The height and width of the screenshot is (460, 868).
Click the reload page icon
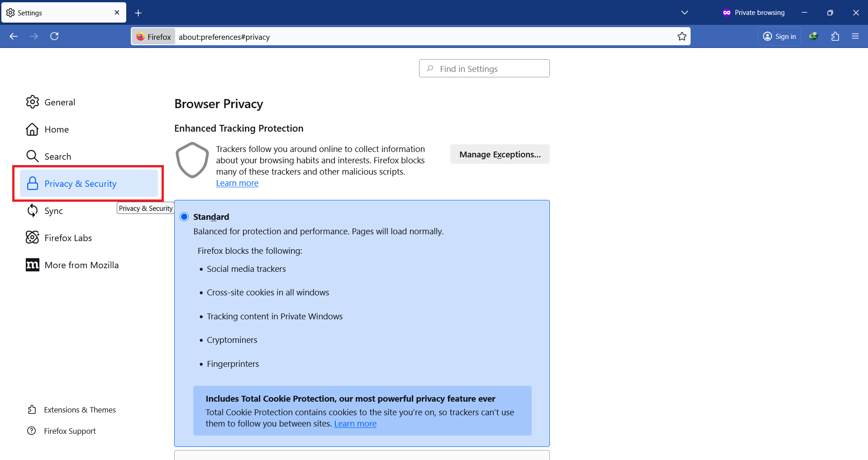[x=54, y=36]
